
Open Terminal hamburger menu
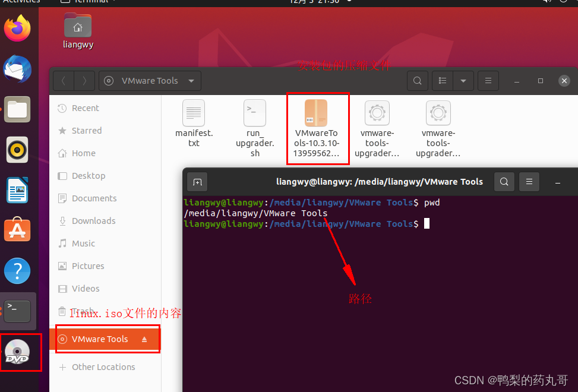529,182
